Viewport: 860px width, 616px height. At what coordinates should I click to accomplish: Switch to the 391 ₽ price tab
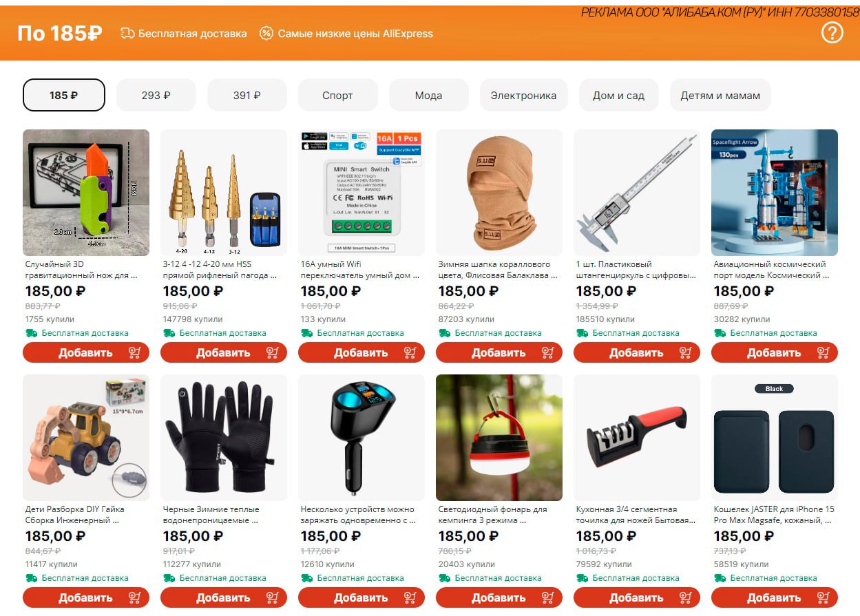pyautogui.click(x=247, y=95)
